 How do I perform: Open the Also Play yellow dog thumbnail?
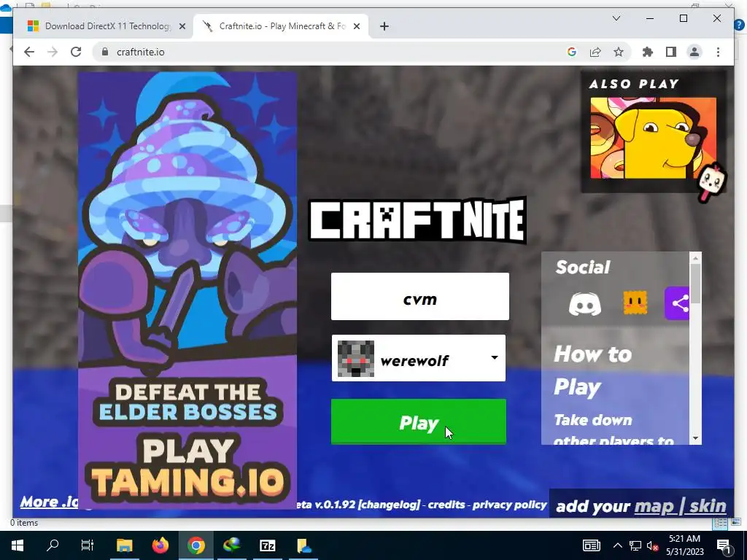pos(653,138)
